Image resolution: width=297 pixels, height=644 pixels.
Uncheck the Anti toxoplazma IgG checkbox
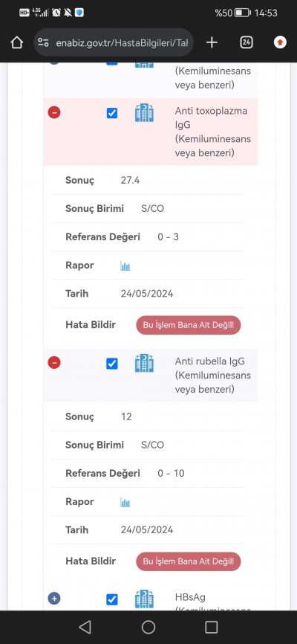tap(112, 113)
